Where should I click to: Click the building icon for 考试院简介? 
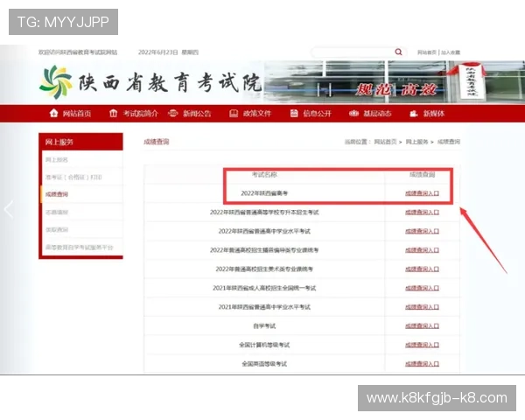click(x=114, y=113)
